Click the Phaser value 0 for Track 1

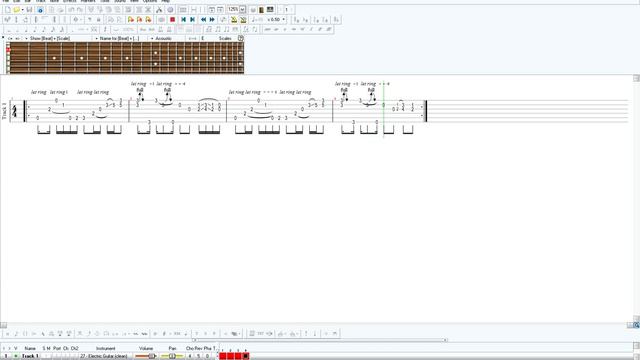[207, 356]
